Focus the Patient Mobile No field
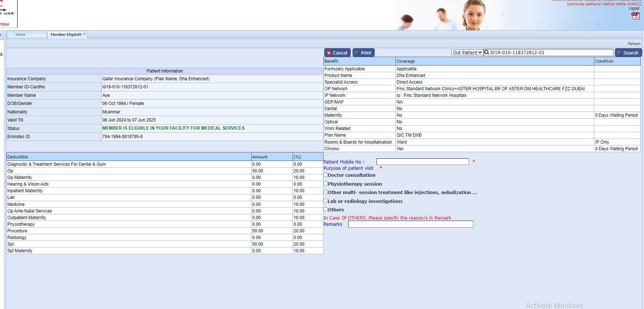 coord(422,162)
